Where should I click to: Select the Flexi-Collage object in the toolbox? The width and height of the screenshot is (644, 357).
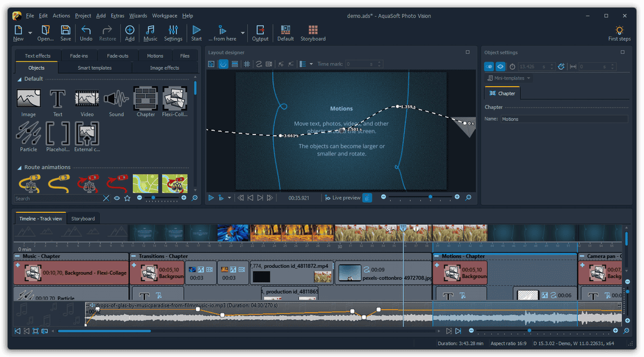tap(175, 103)
